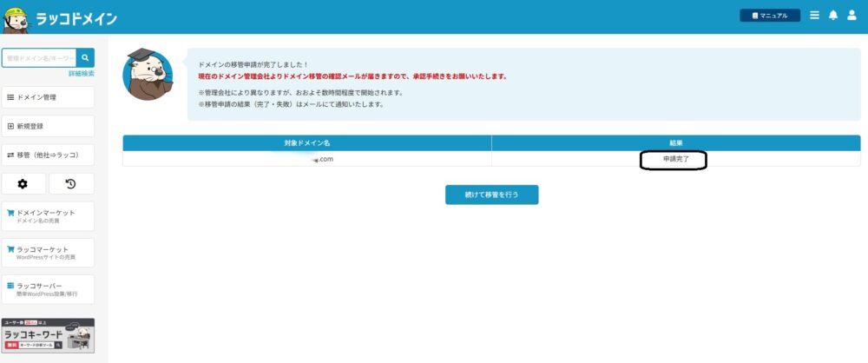This screenshot has width=868, height=363.
Task: Select 新規登録 in the sidebar
Action: pyautogui.click(x=48, y=126)
